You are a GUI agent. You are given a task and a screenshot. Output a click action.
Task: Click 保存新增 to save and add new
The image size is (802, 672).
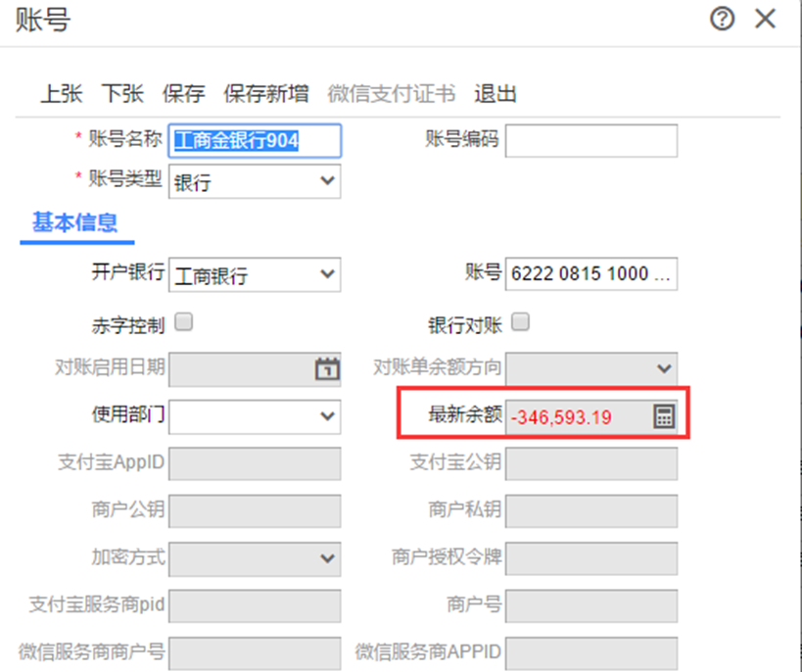tap(266, 94)
